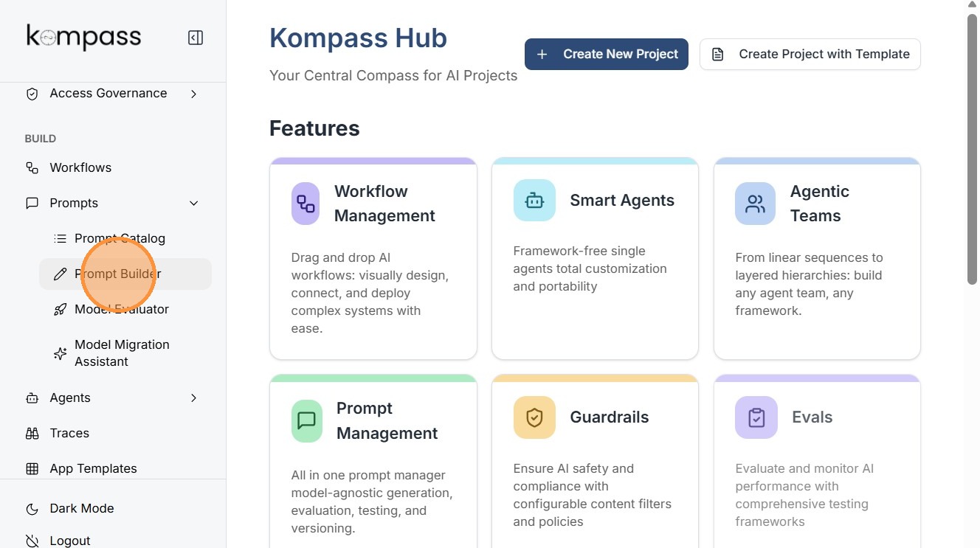Expand the Agents submenu chevron

[194, 398]
